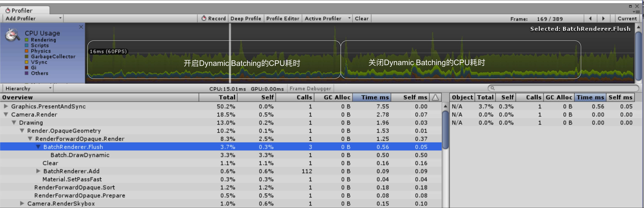Toggle the Scripts category in legend
This screenshot has height=208, width=644.
click(x=26, y=46)
